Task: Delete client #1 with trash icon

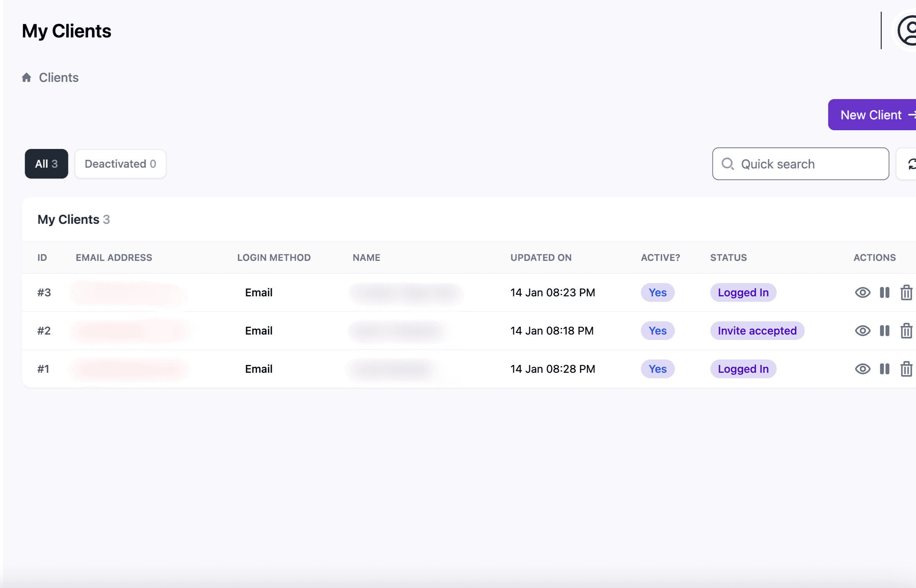Action: pos(906,369)
